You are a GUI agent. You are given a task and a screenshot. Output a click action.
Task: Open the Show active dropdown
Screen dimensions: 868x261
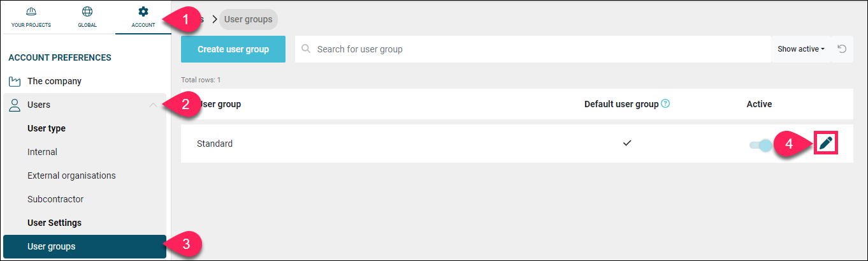point(801,49)
